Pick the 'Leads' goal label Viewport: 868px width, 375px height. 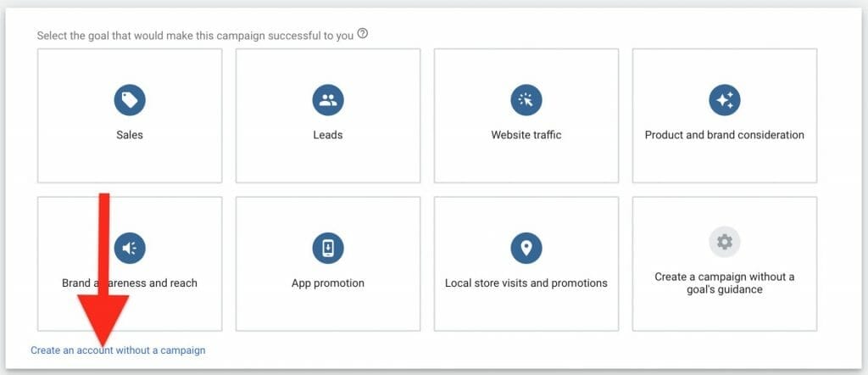(327, 135)
